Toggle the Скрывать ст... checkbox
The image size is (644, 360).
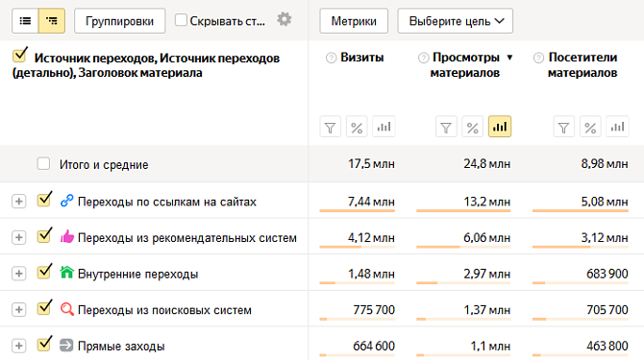click(x=181, y=20)
